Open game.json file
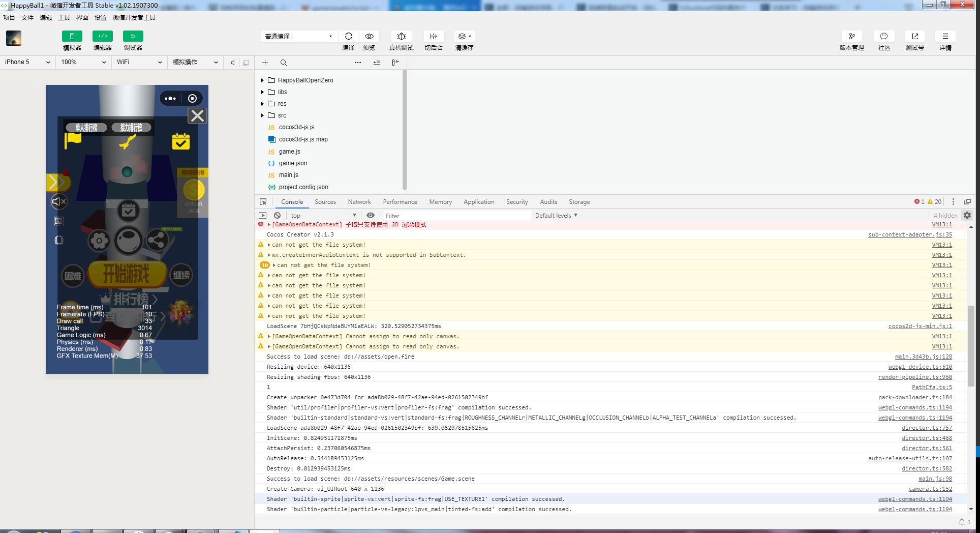 (x=293, y=163)
